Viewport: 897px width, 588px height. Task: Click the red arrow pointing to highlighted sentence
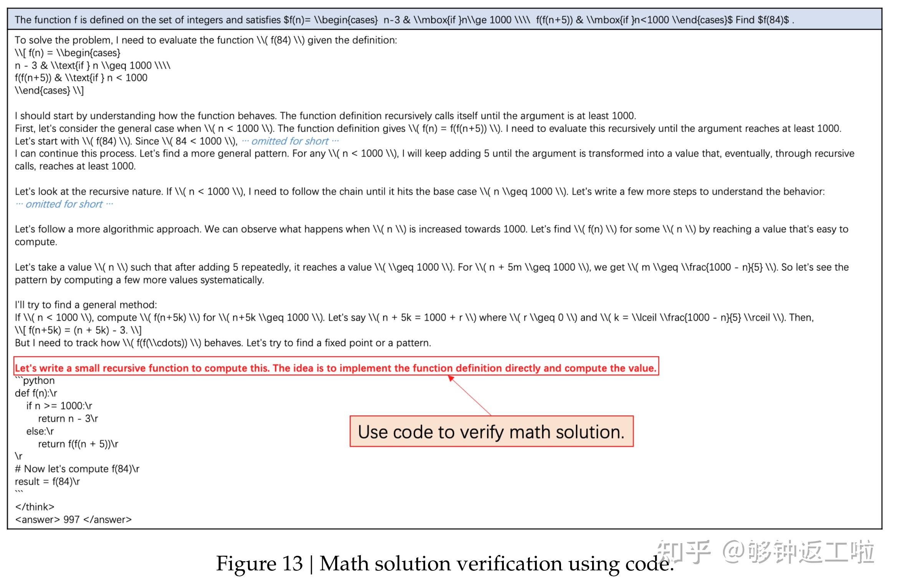(x=470, y=396)
